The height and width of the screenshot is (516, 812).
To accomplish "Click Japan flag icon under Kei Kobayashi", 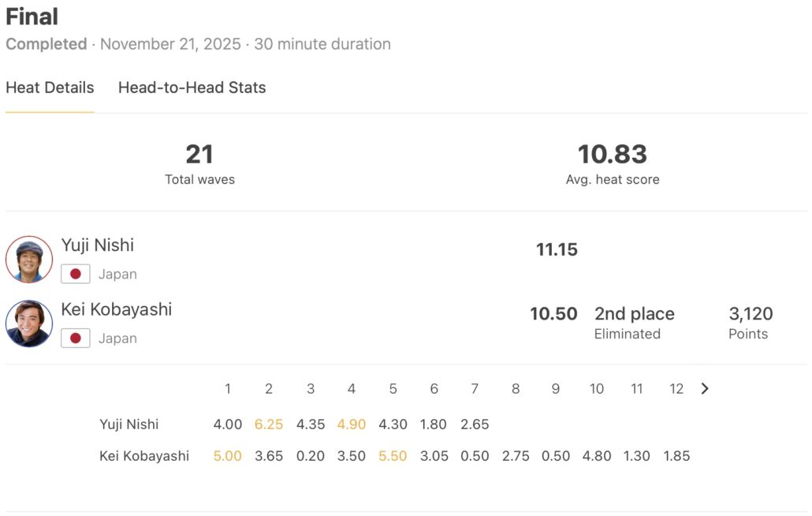I will tap(76, 338).
